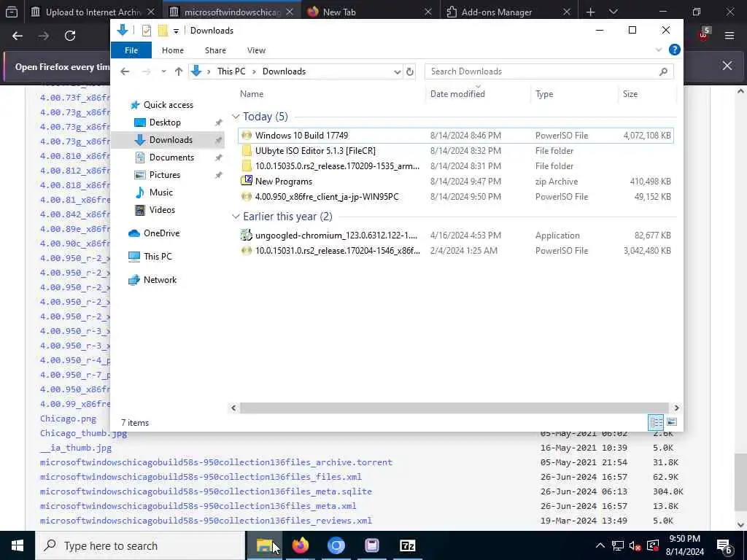Open Firefox from the taskbar
Screen dimensions: 747x560
click(x=300, y=545)
